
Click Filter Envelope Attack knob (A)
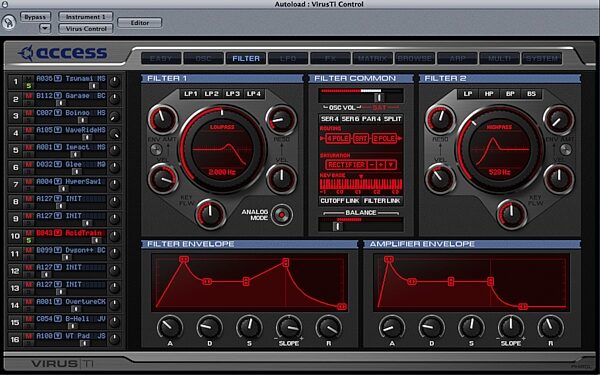pos(170,327)
